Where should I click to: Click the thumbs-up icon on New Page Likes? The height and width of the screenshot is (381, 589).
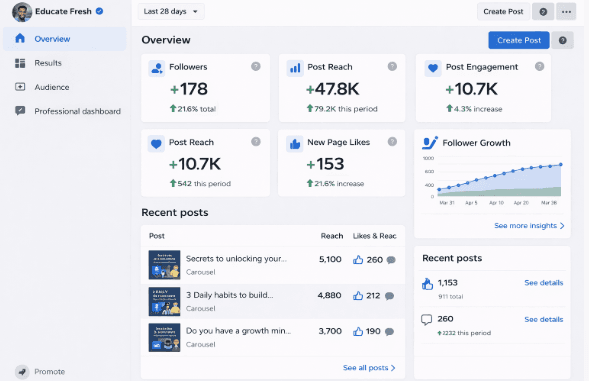tap(295, 144)
